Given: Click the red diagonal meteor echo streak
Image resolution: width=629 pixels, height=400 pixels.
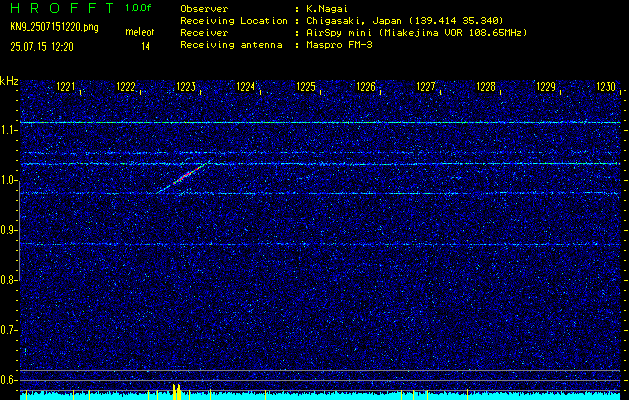Looking at the screenshot, I should point(187,175).
